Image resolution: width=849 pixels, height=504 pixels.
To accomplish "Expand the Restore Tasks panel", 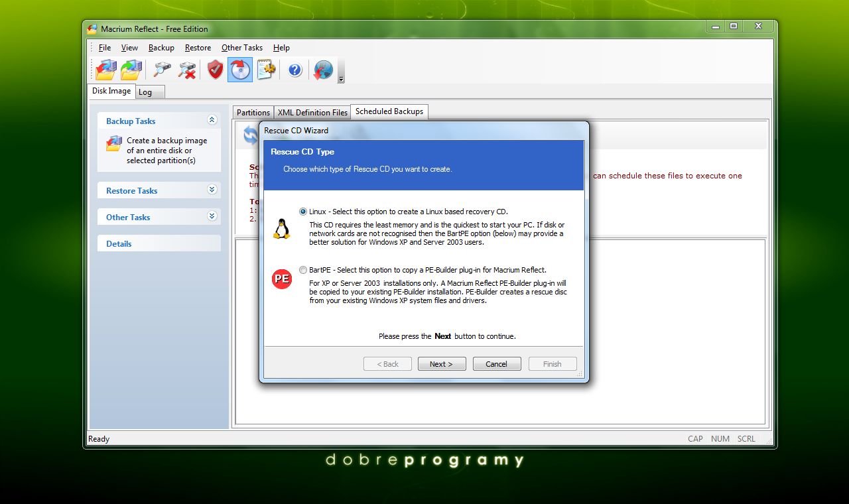I will pyautogui.click(x=212, y=190).
